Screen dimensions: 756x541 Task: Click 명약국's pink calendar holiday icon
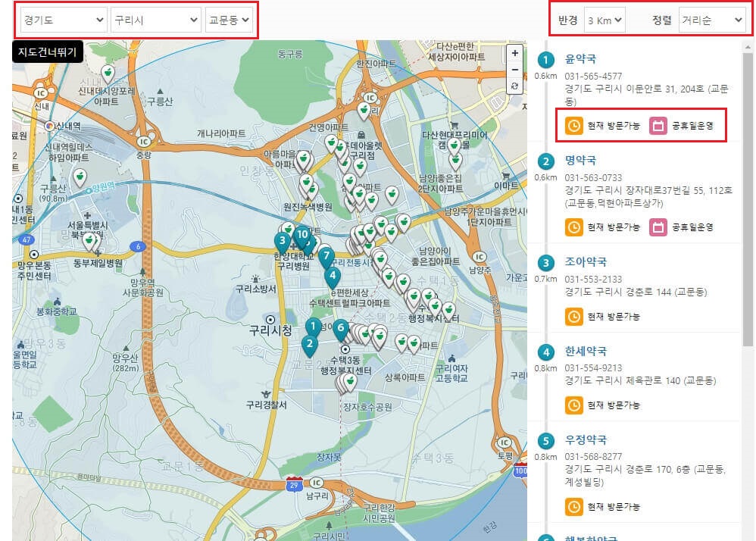click(658, 227)
